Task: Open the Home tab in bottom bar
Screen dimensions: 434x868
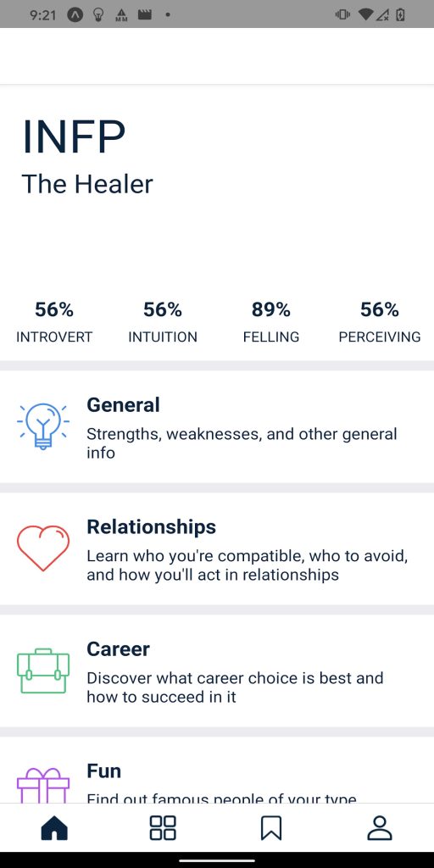Action: (x=54, y=828)
